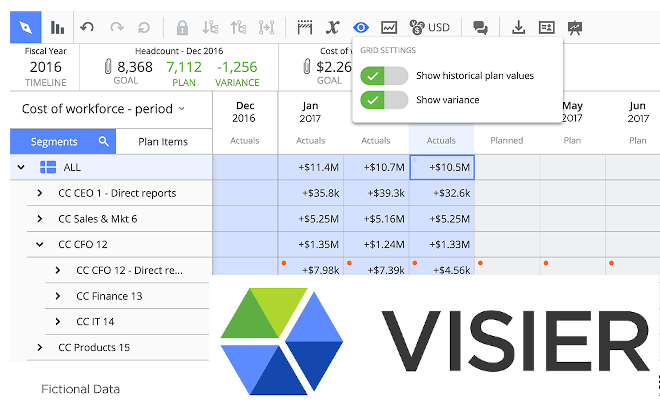This screenshot has width=660, height=400.
Task: Click the milestone flag timeline icon
Action: click(304, 28)
